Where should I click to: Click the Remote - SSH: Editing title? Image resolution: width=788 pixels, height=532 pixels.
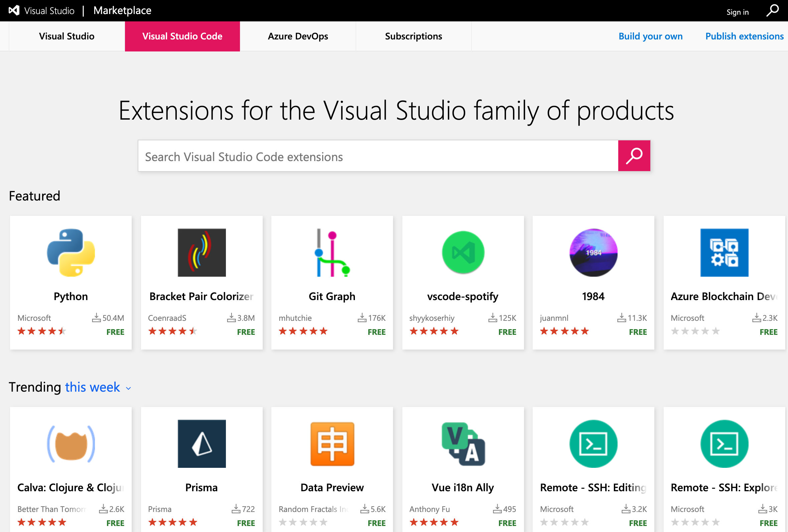click(594, 488)
